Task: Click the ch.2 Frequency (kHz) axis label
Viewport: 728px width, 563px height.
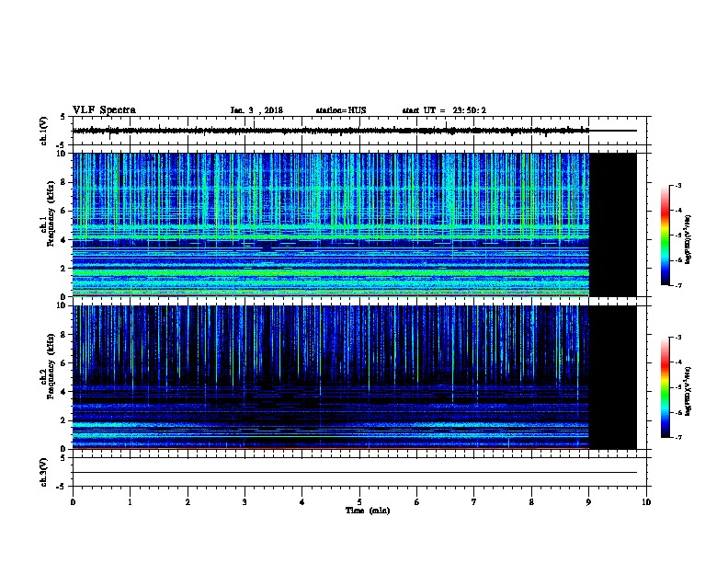Action: pyautogui.click(x=50, y=366)
